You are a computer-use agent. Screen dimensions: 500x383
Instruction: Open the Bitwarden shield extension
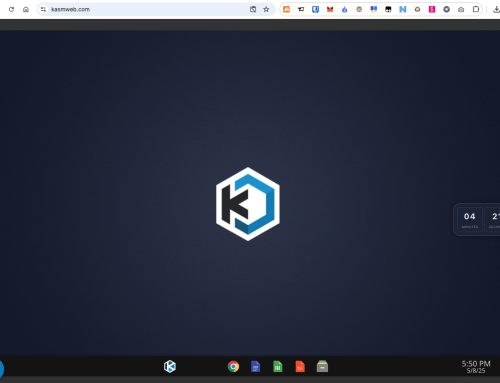315,9
